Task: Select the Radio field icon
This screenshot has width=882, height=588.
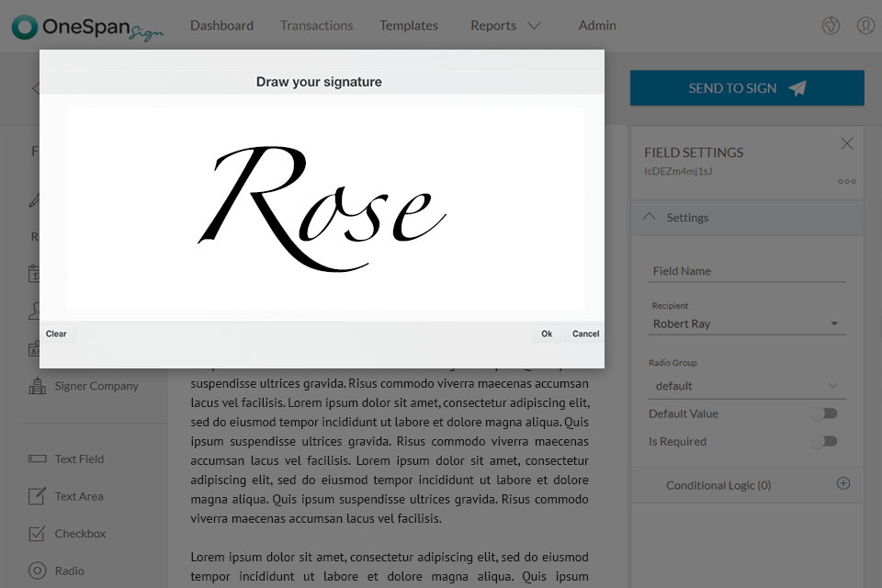Action: (37, 571)
